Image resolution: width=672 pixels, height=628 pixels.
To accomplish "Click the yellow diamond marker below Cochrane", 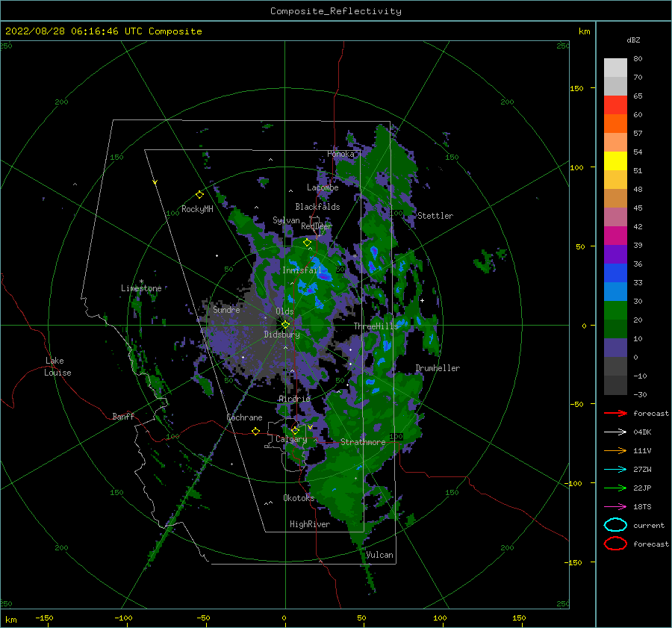I will 255,431.
